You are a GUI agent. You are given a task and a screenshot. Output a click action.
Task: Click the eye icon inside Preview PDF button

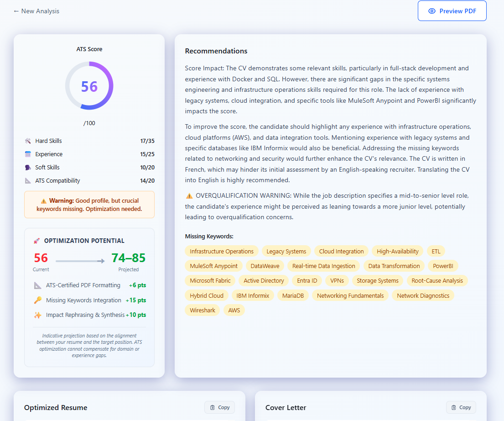[433, 11]
